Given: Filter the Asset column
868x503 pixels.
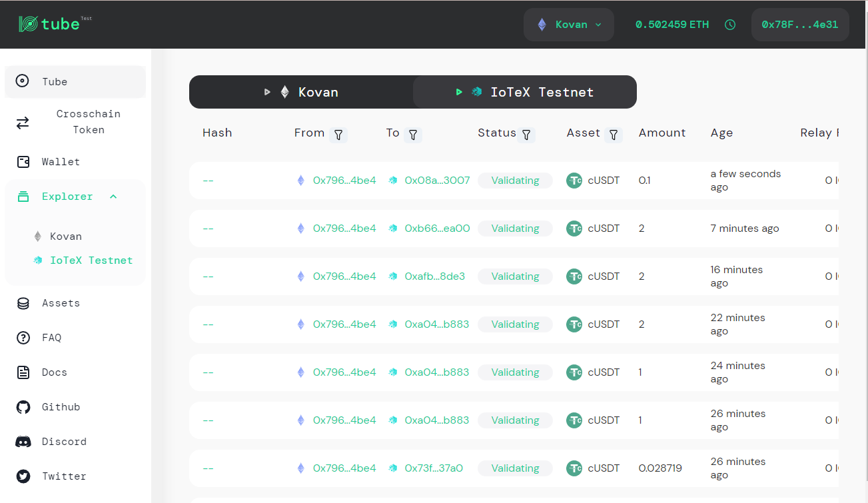Looking at the screenshot, I should pos(614,135).
